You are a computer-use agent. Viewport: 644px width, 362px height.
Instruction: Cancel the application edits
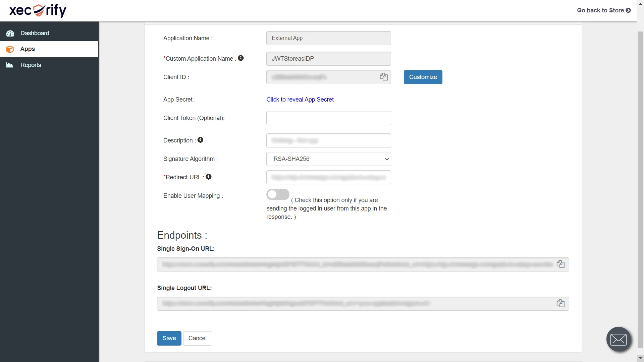(x=198, y=338)
